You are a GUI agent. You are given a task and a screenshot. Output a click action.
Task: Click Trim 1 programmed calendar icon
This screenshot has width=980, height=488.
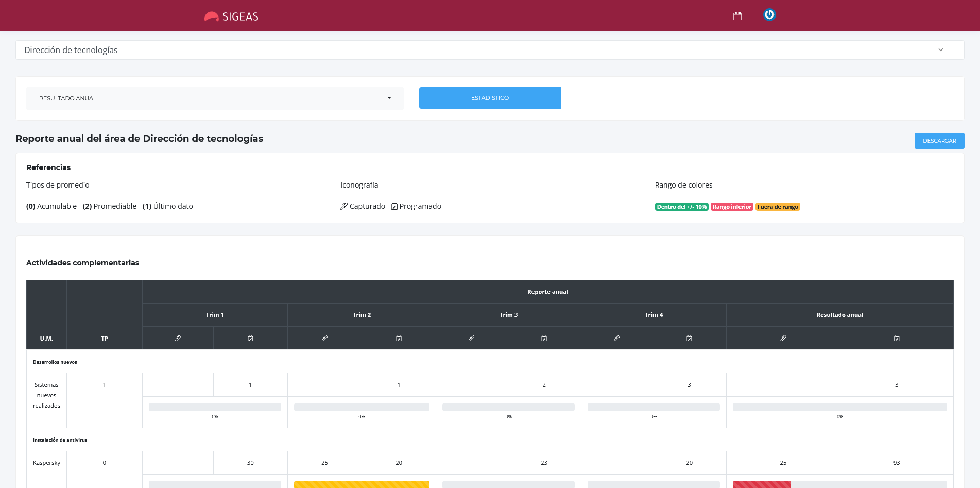(x=250, y=339)
